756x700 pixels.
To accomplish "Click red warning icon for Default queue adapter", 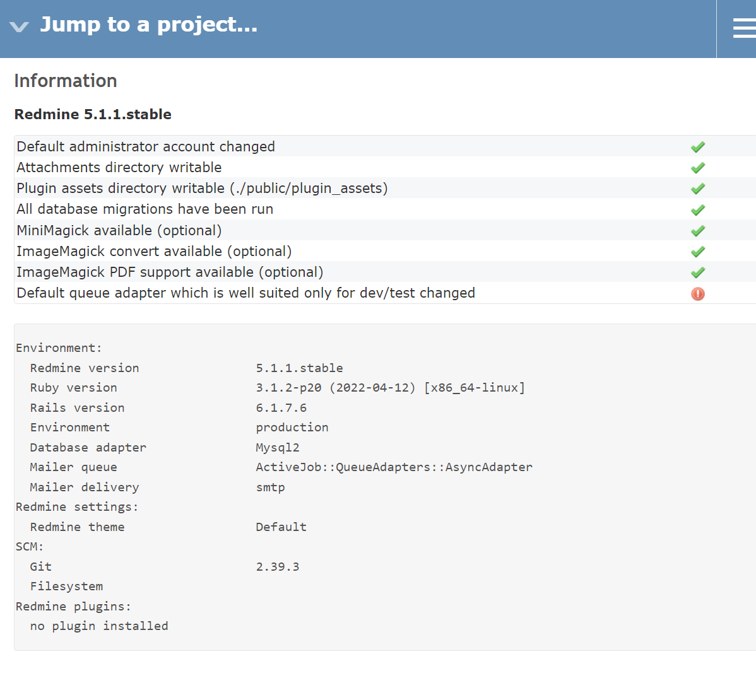I will point(698,294).
